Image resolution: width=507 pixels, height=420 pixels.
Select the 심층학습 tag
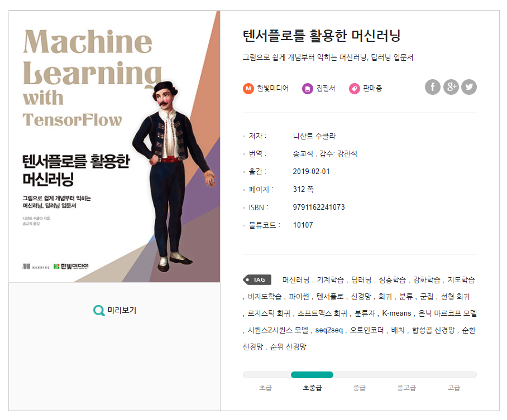pyautogui.click(x=392, y=280)
